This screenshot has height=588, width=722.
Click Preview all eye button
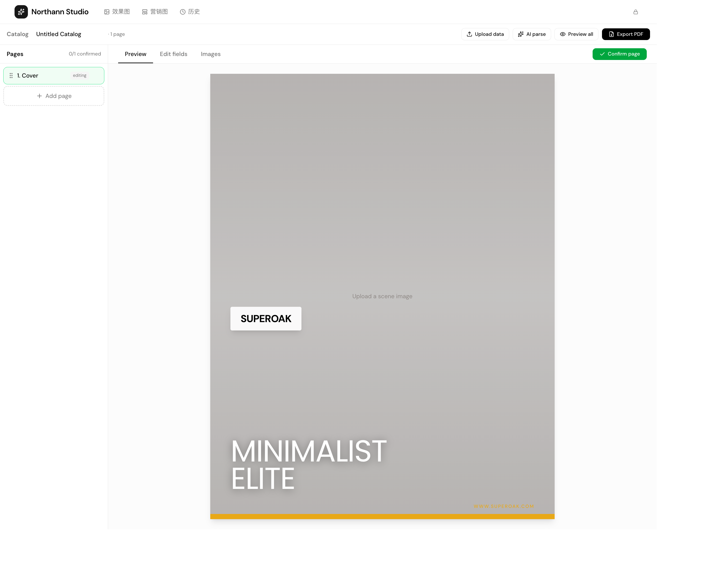pos(576,34)
